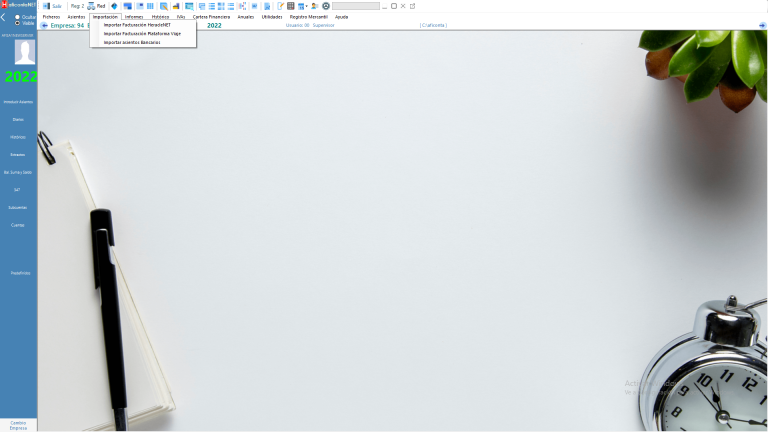
Task: Open the Ficheros menu
Action: [51, 17]
